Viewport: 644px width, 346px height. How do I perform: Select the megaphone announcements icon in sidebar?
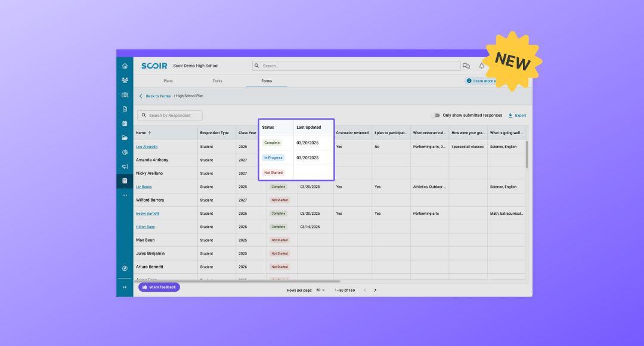click(x=125, y=166)
